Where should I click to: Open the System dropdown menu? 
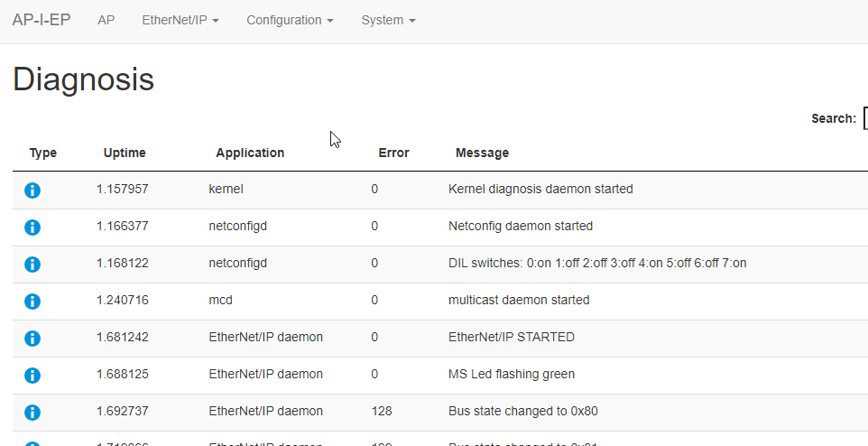click(x=388, y=21)
